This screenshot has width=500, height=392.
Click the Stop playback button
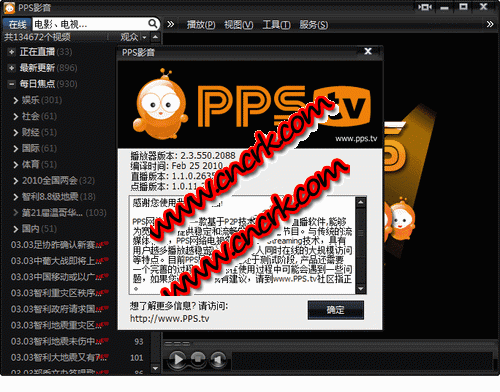pos(198,359)
